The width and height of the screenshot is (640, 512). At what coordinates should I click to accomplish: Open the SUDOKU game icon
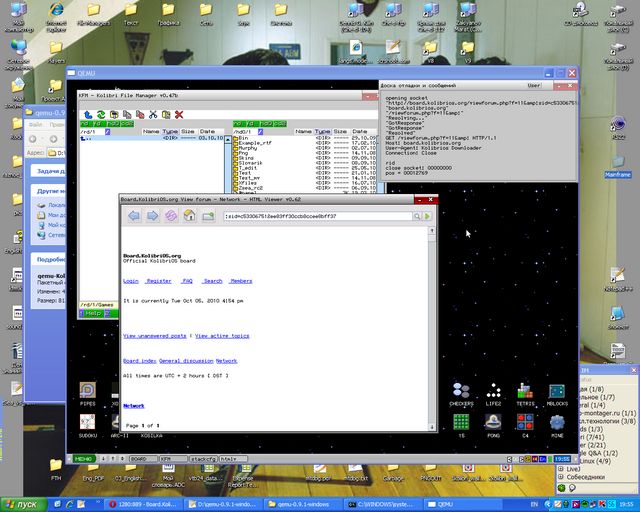pos(88,426)
